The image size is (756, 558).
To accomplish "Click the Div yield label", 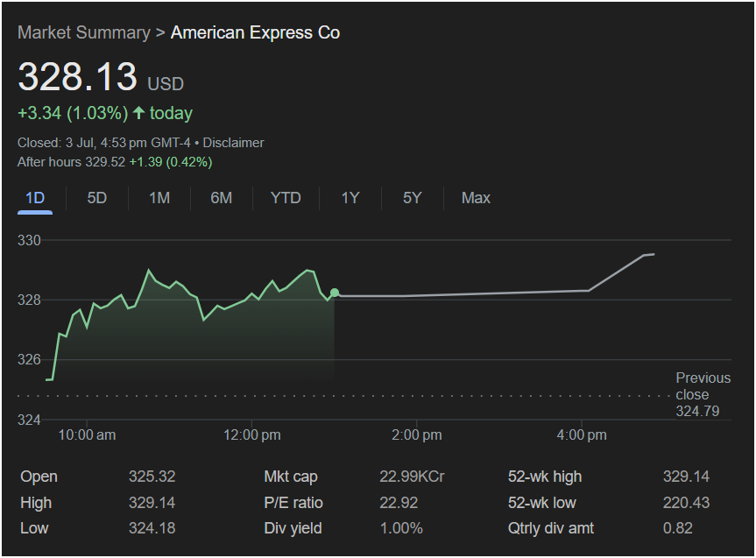I will (293, 528).
